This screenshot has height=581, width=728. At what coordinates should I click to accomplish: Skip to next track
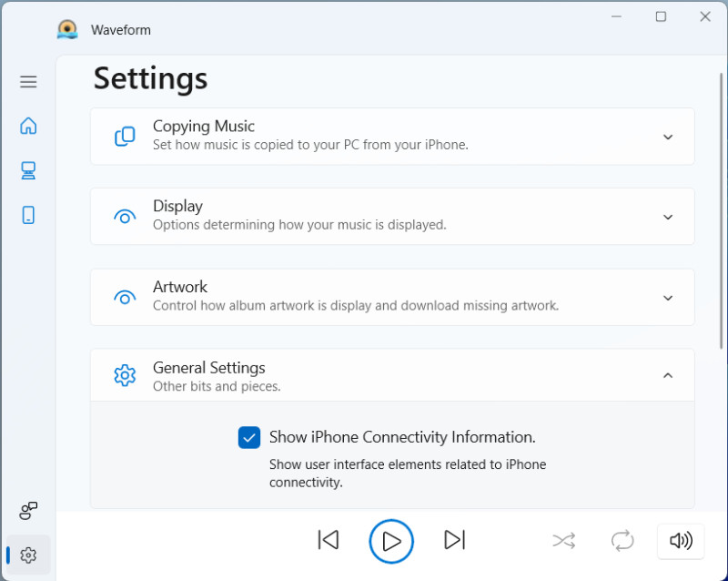[x=454, y=540]
